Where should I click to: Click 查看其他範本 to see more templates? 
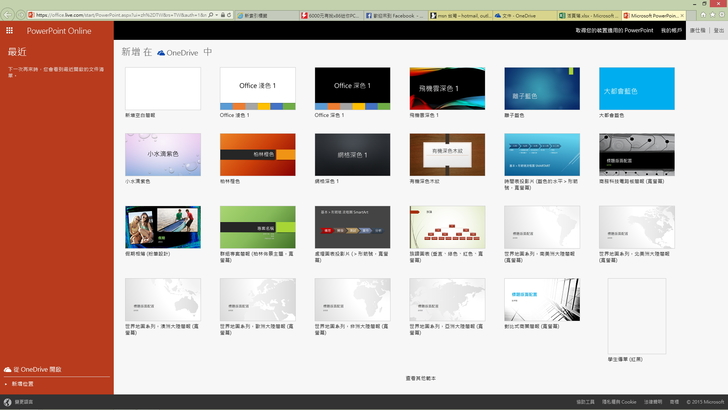(420, 378)
